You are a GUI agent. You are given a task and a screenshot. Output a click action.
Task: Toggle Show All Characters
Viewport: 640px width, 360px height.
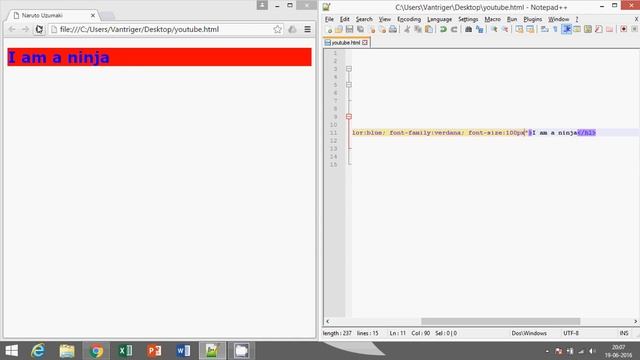pyautogui.click(x=556, y=29)
